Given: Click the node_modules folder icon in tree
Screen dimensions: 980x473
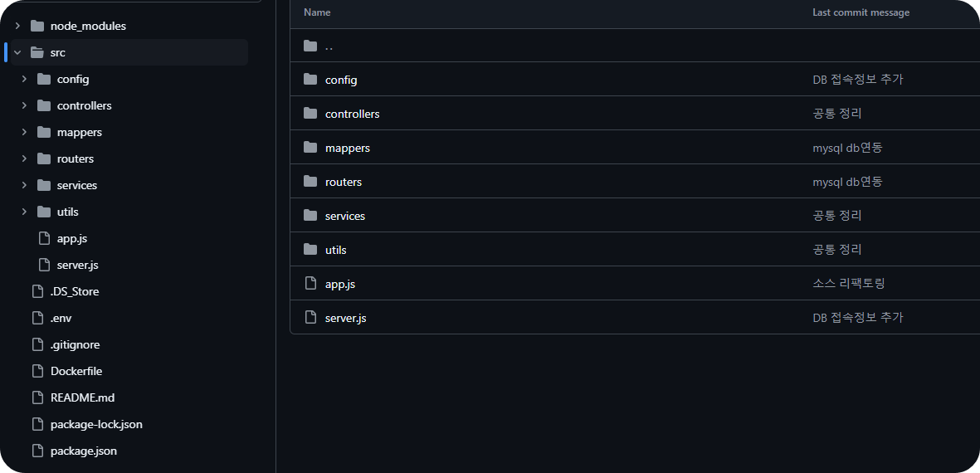Looking at the screenshot, I should (x=37, y=27).
